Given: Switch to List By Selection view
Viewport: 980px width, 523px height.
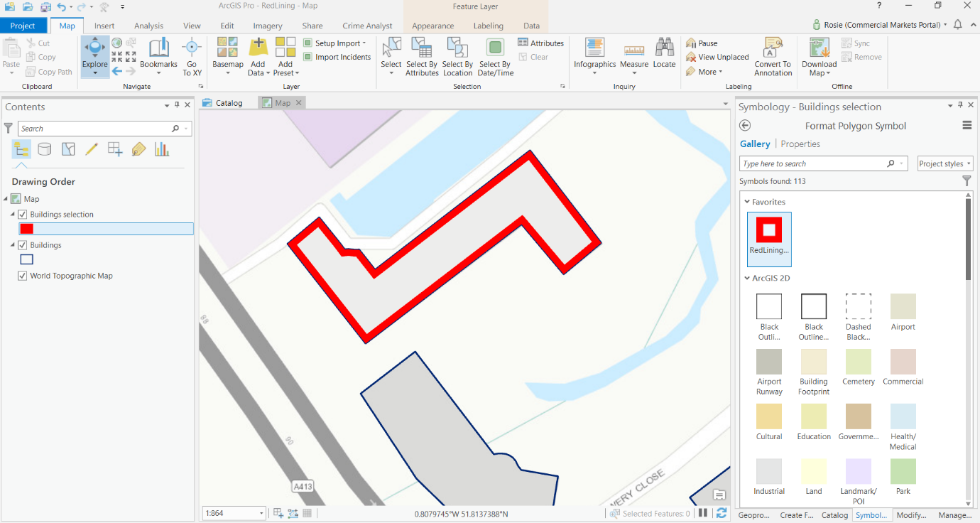Looking at the screenshot, I should click(x=67, y=149).
